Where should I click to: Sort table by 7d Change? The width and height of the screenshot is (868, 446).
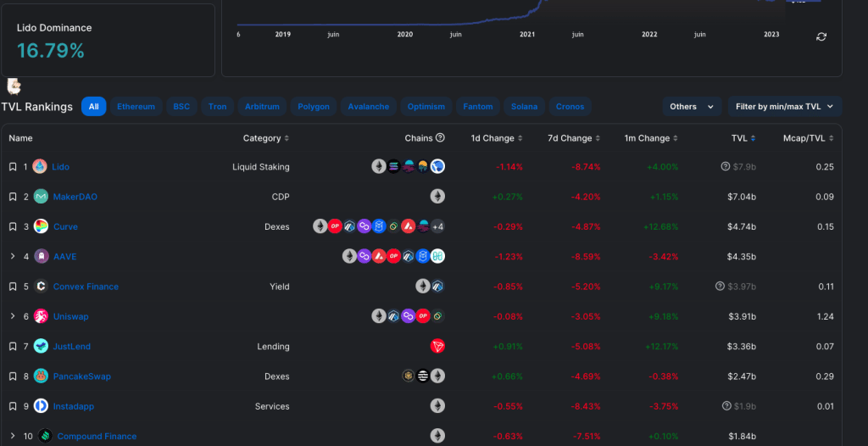[x=574, y=138]
